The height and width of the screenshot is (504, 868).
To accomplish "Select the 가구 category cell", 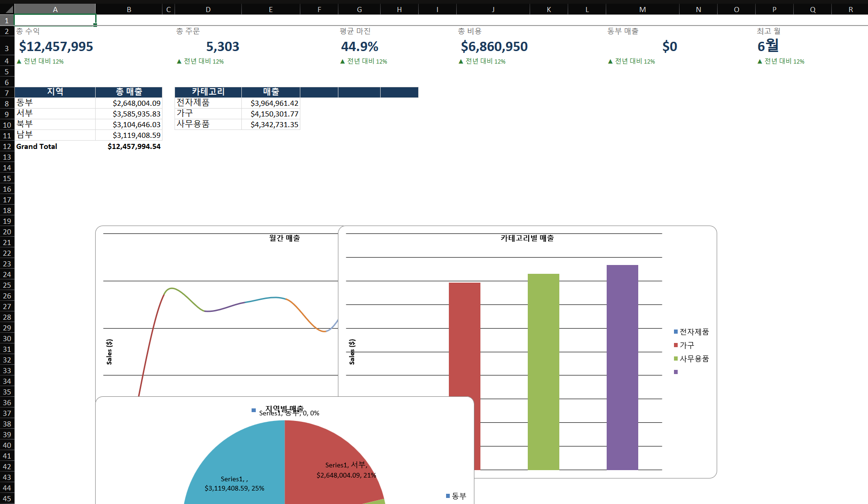I will pos(208,114).
